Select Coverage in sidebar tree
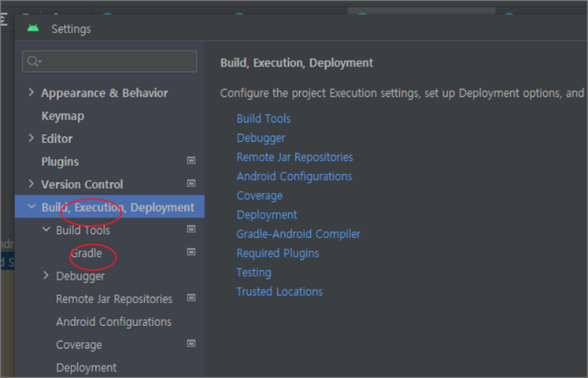 79,345
